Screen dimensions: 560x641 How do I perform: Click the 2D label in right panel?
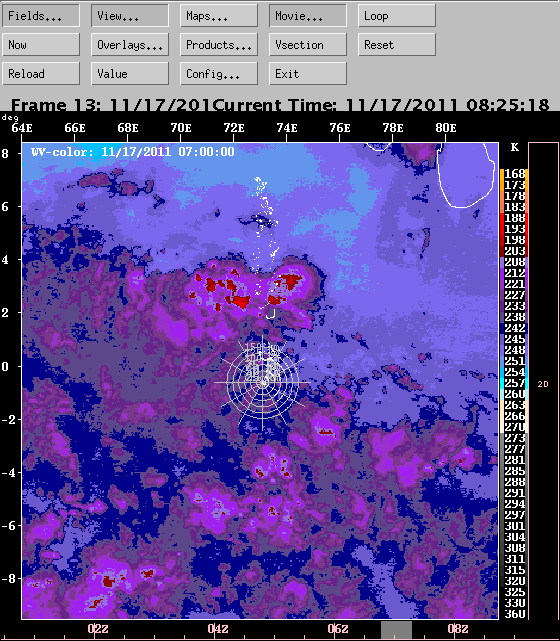pyautogui.click(x=543, y=384)
